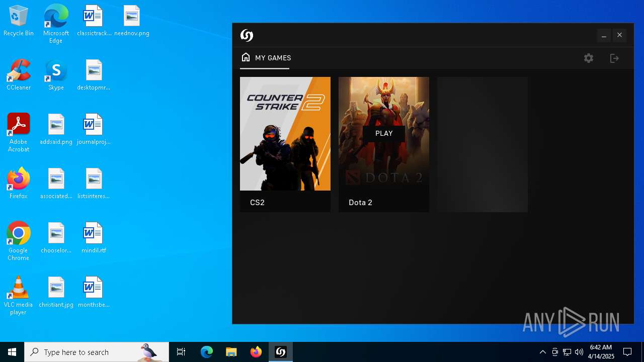Select the CS2 title label
Viewport: 644px width, 362px height.
[257, 203]
